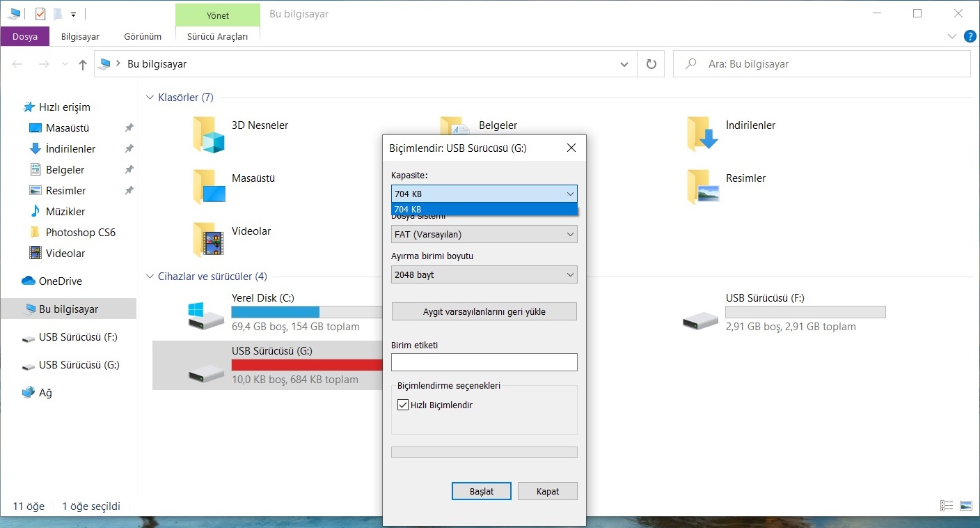Click the properties icon in quick access toolbar

(40, 13)
